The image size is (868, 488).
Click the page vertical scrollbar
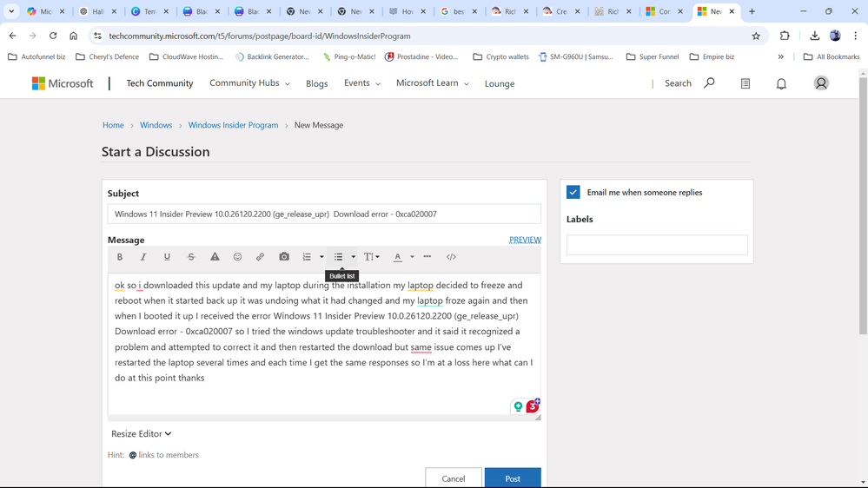tap(863, 205)
